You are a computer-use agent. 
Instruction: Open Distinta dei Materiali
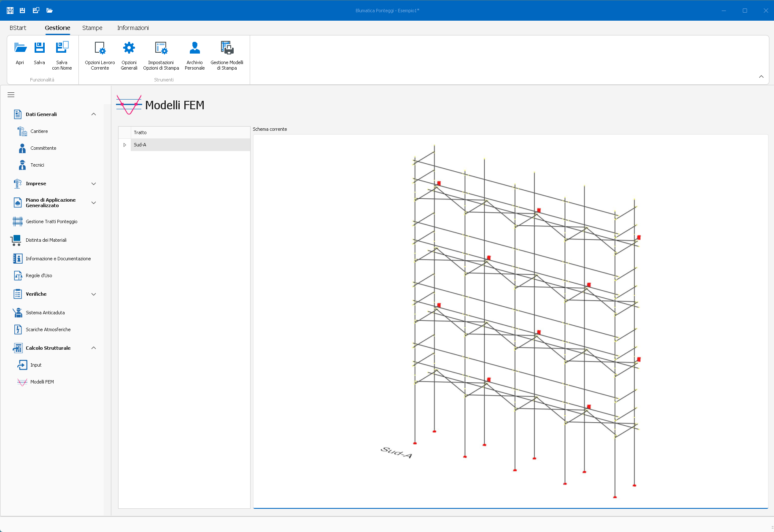click(x=46, y=240)
